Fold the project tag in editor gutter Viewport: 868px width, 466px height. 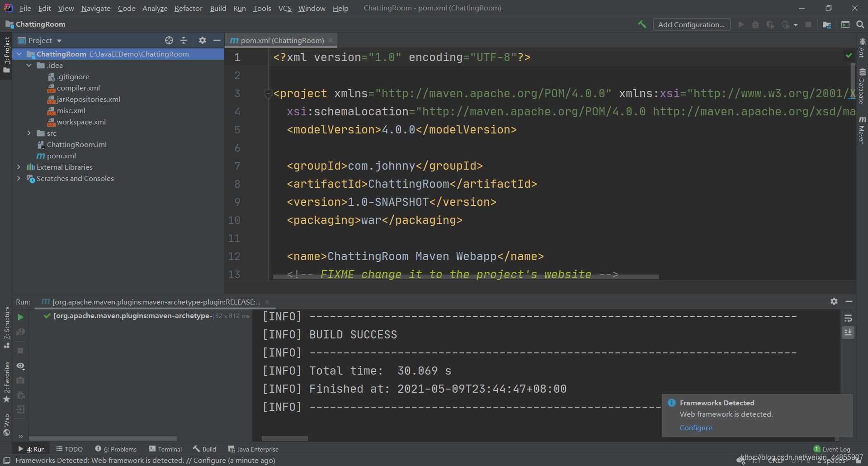(x=268, y=94)
